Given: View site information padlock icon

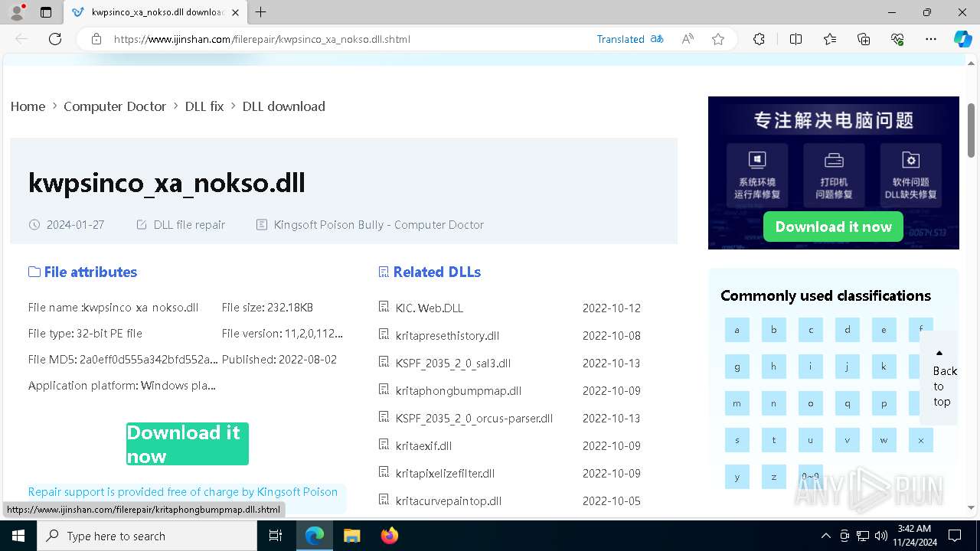Looking at the screenshot, I should (x=96, y=39).
